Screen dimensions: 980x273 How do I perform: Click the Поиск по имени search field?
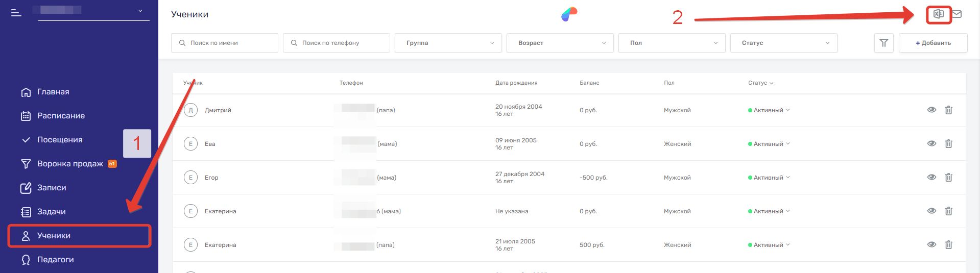(x=225, y=43)
